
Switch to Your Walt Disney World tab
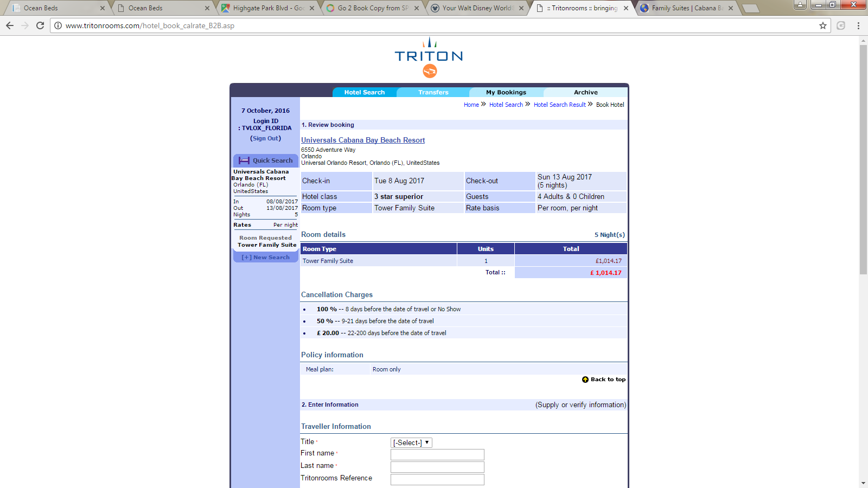point(478,8)
